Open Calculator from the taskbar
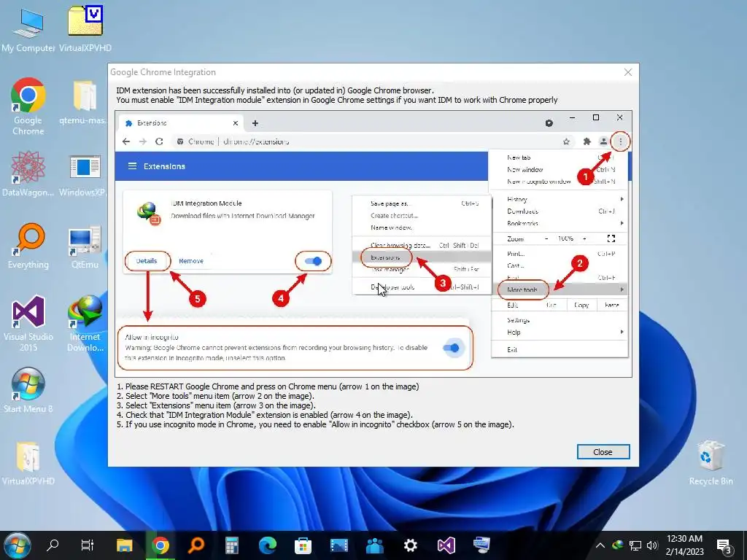 coord(232,545)
